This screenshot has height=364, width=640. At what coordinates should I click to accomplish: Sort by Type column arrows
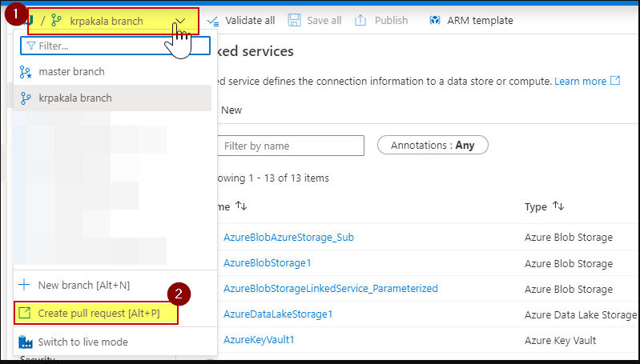[x=558, y=206]
